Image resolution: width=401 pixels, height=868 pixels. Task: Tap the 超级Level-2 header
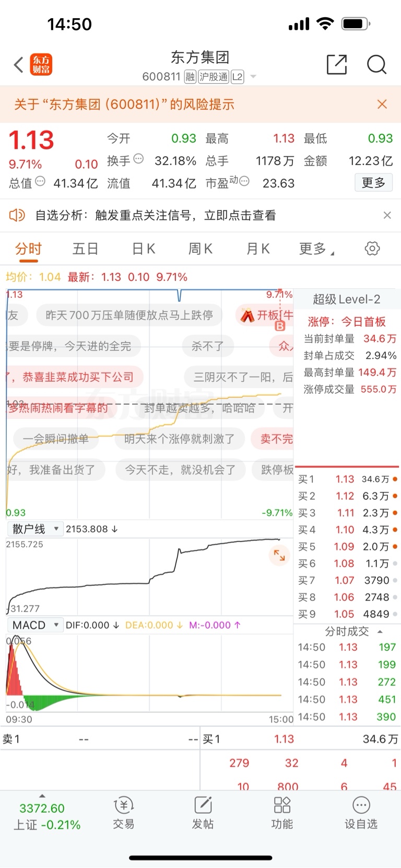click(346, 299)
